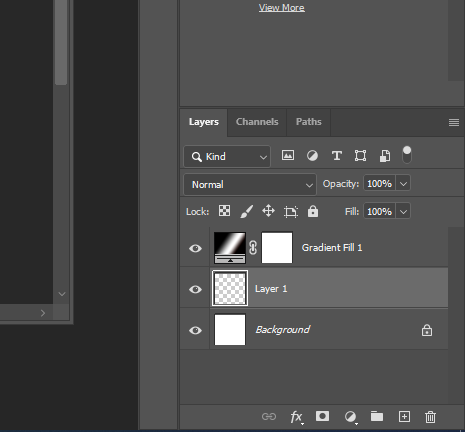
Task: Select the Background layer name
Action: tap(283, 330)
